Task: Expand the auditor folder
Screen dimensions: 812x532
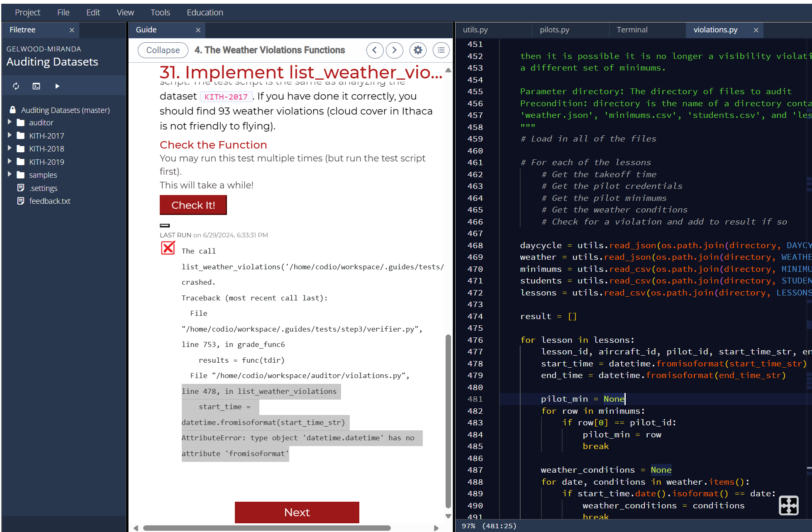Action: pos(10,122)
